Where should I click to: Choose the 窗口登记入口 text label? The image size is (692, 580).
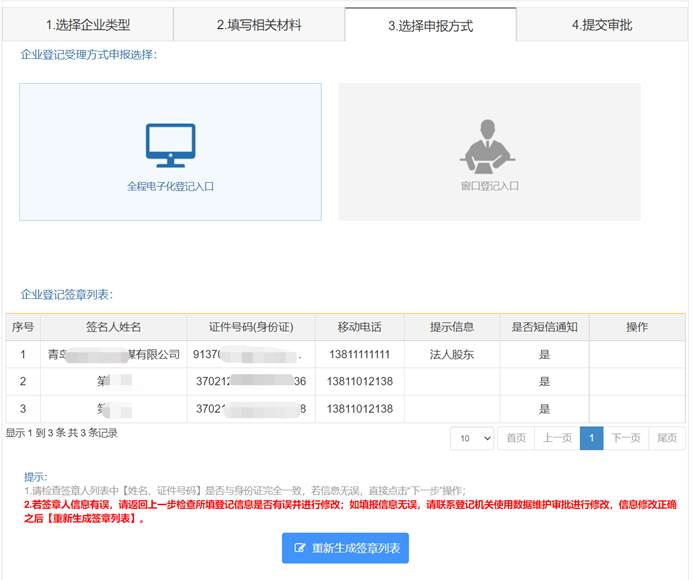pos(489,186)
